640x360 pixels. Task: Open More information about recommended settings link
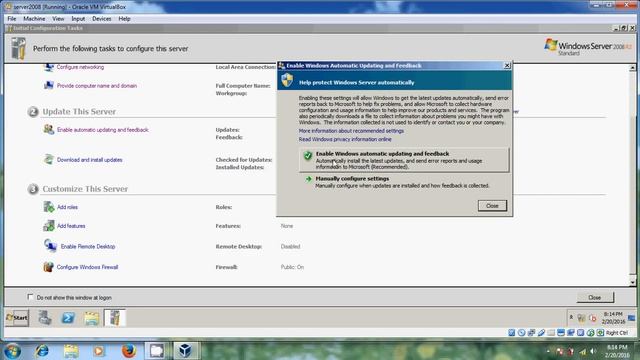point(351,131)
